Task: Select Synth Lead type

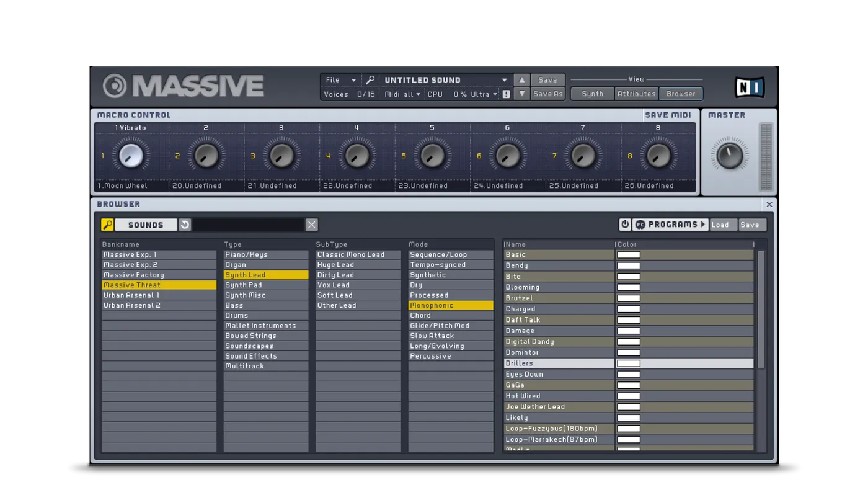Action: [266, 275]
